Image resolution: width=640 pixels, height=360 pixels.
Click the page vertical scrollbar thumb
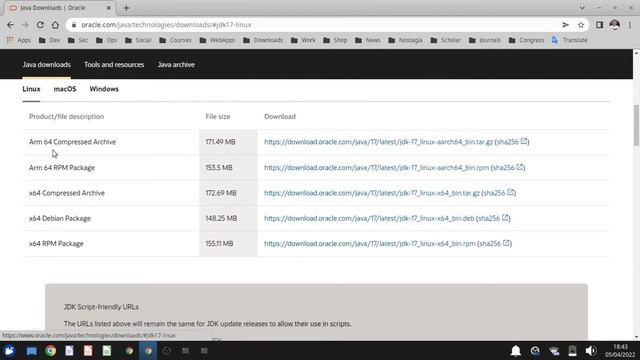coord(636,125)
